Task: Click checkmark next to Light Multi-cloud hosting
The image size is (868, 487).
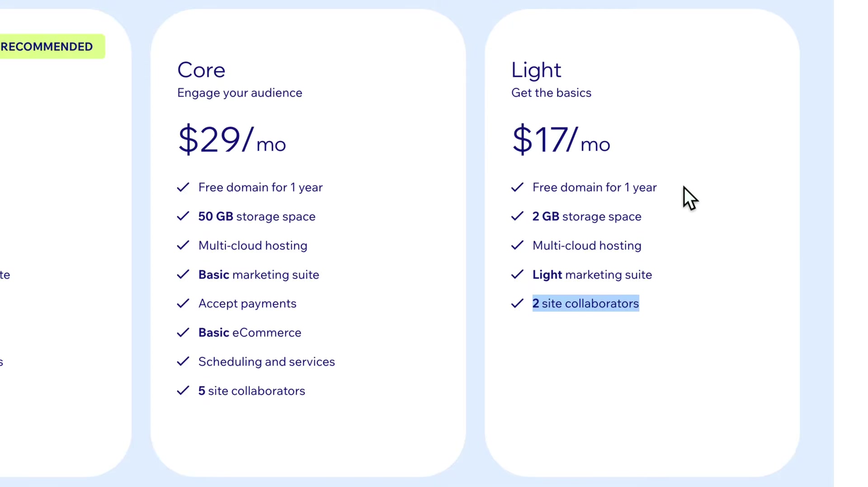Action: [x=517, y=245]
